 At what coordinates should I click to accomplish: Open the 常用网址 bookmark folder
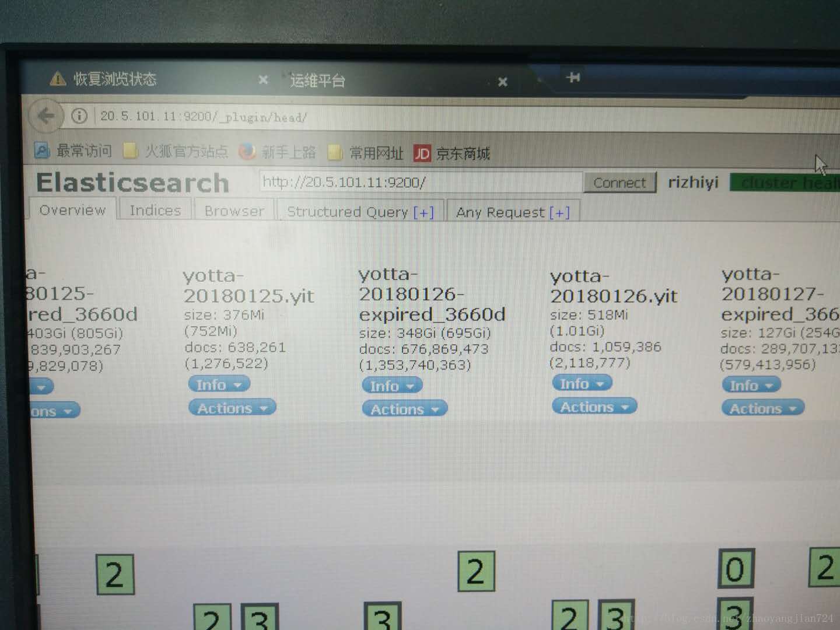click(366, 153)
